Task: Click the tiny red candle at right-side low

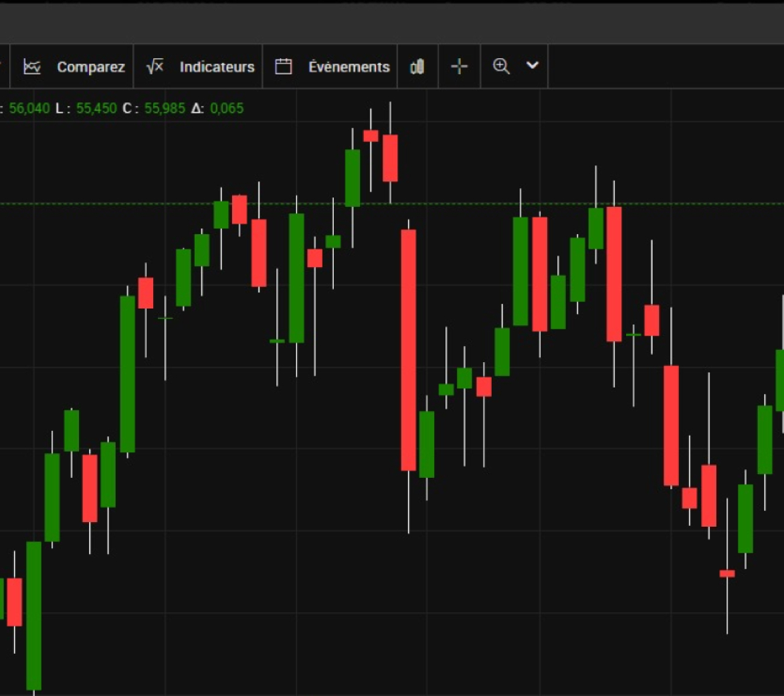Action: (727, 574)
